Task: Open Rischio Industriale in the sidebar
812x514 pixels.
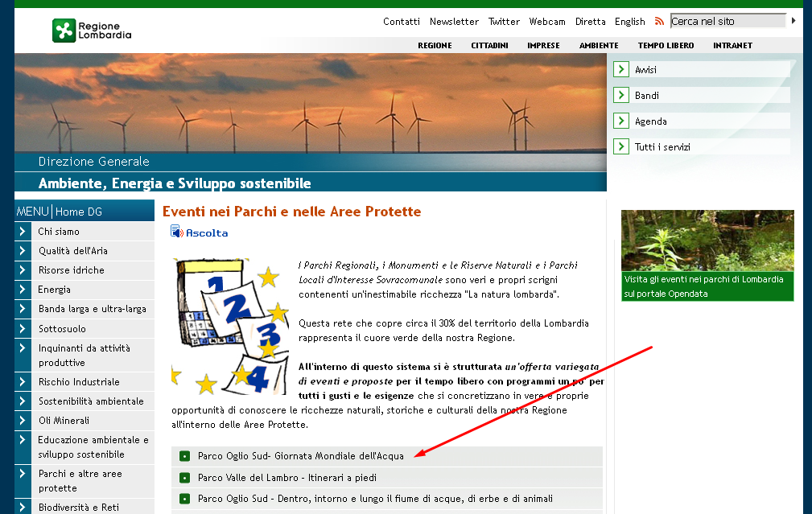Action: point(79,382)
